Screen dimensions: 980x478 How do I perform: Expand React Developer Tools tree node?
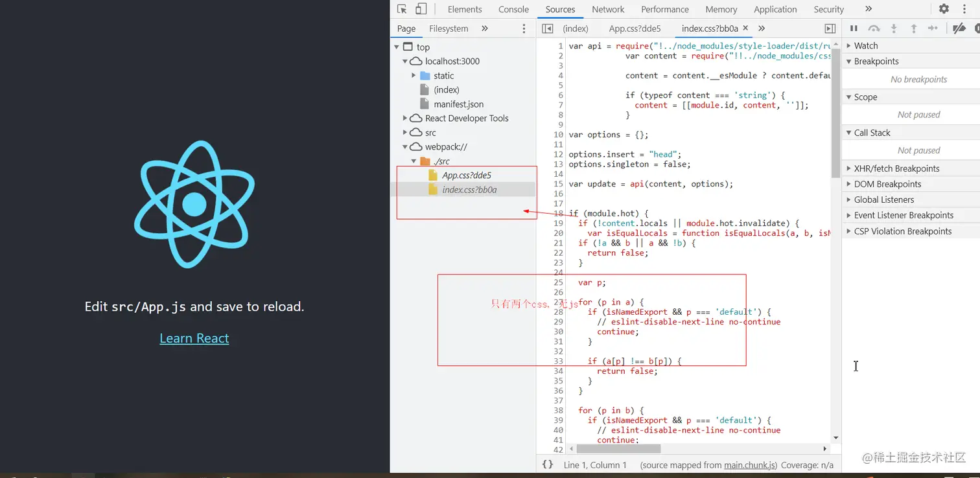[405, 119]
